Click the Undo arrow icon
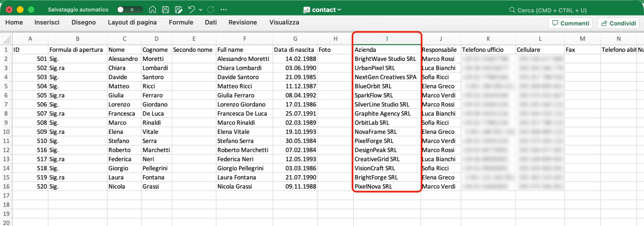 [x=191, y=10]
